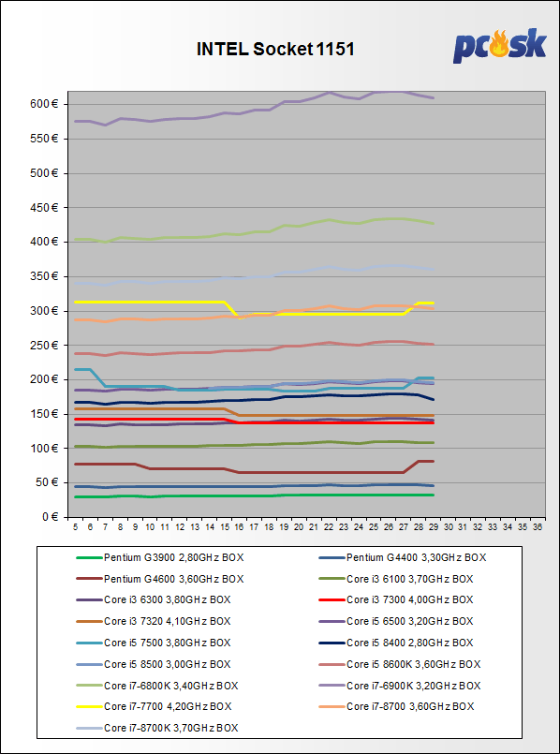560x754 pixels.
Task: Click the 150 € y-axis label
Action: (44, 414)
